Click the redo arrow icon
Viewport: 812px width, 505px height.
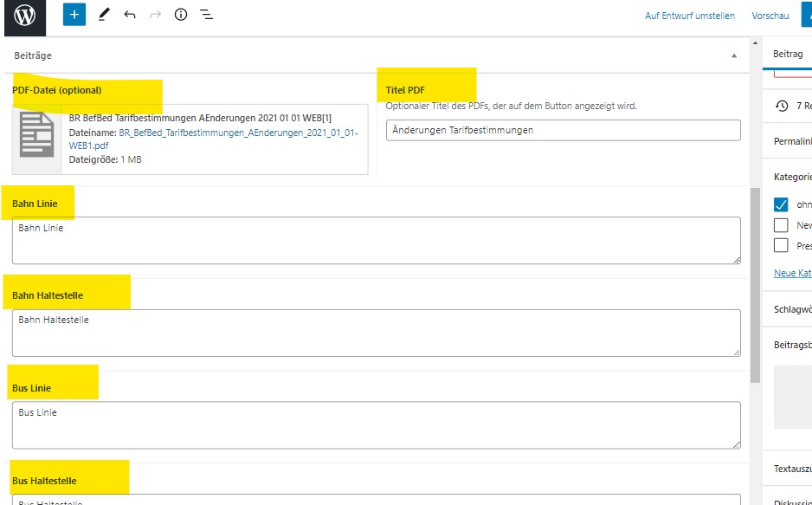tap(155, 15)
